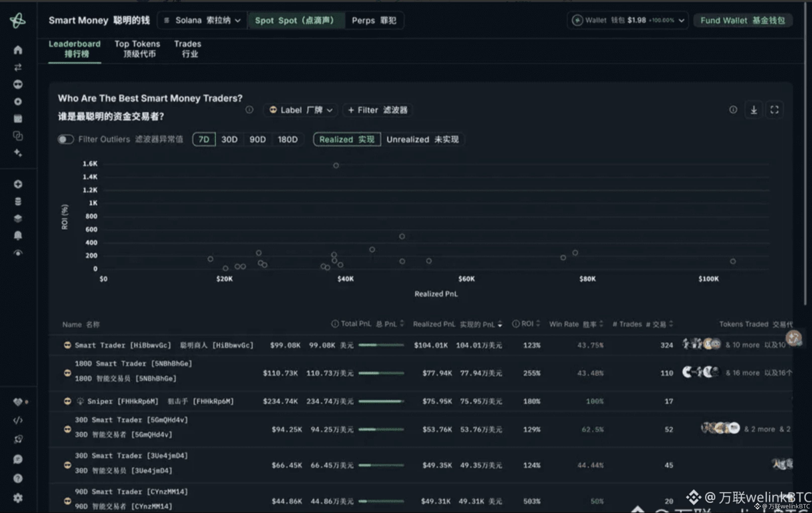
Task: Open the Label dropdown
Action: pos(301,110)
